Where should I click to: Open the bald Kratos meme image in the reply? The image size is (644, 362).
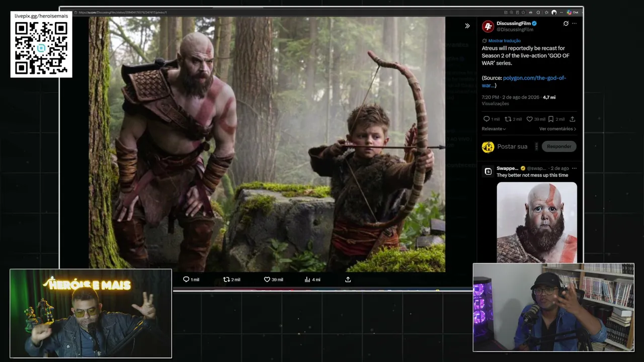click(x=537, y=222)
